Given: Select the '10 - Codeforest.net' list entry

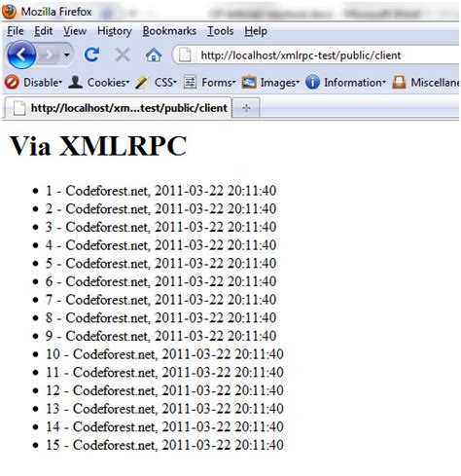Looking at the screenshot, I should pos(164,354).
